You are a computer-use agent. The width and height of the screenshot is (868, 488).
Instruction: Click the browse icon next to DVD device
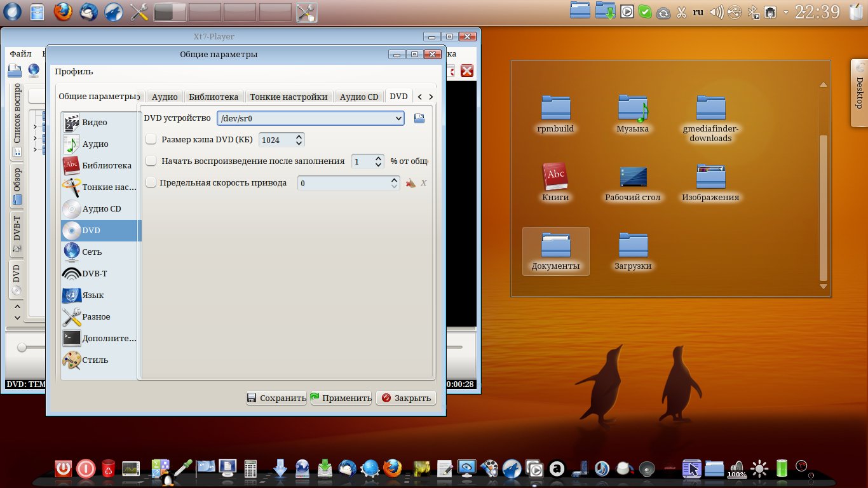(419, 118)
